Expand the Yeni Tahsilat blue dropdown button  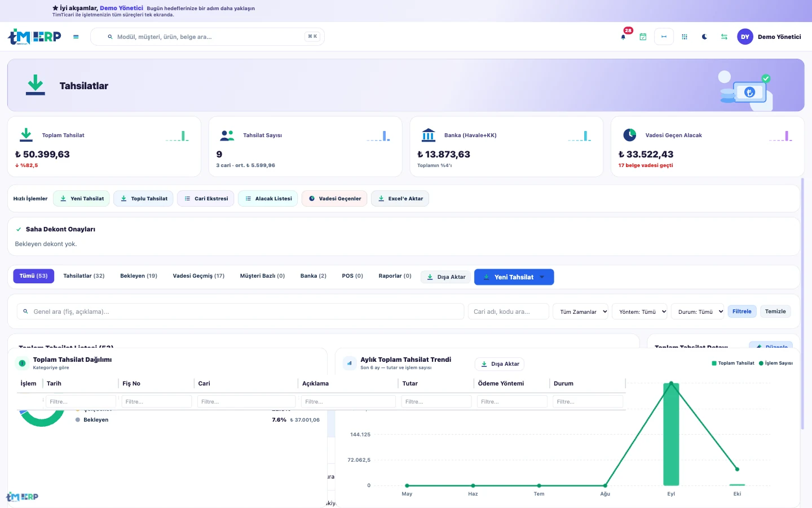pos(514,277)
